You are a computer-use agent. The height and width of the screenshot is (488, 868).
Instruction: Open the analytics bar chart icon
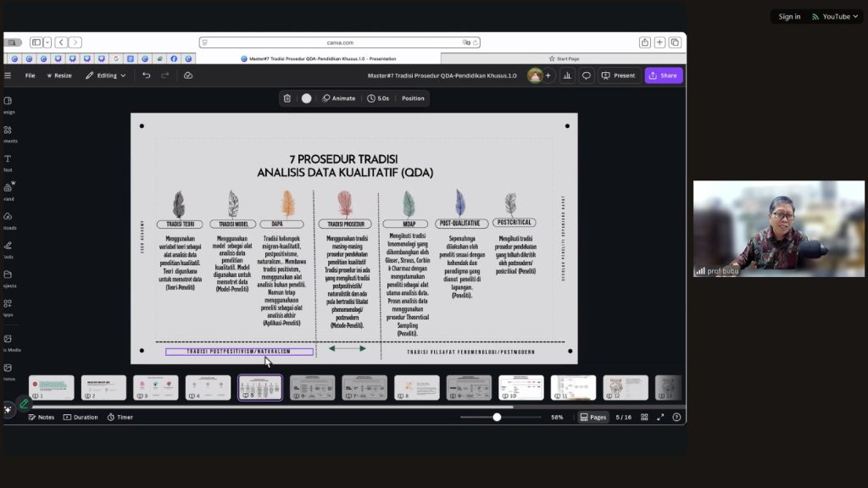click(565, 75)
